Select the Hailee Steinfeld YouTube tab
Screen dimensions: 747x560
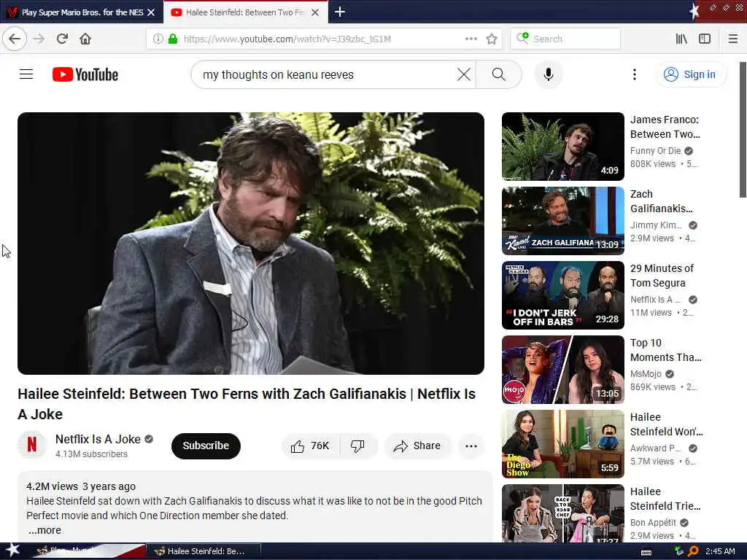tap(244, 12)
